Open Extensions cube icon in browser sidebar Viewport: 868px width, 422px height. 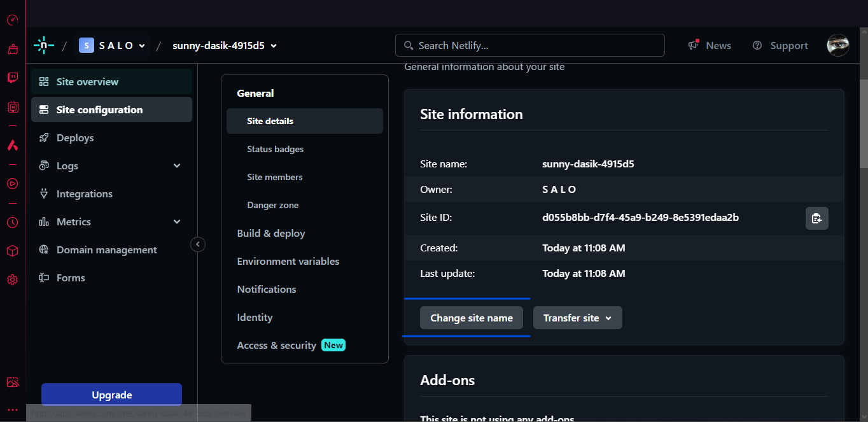point(12,251)
